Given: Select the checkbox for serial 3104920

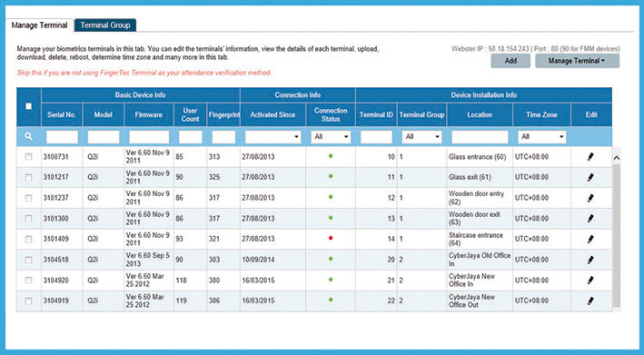Looking at the screenshot, I should click(28, 281).
